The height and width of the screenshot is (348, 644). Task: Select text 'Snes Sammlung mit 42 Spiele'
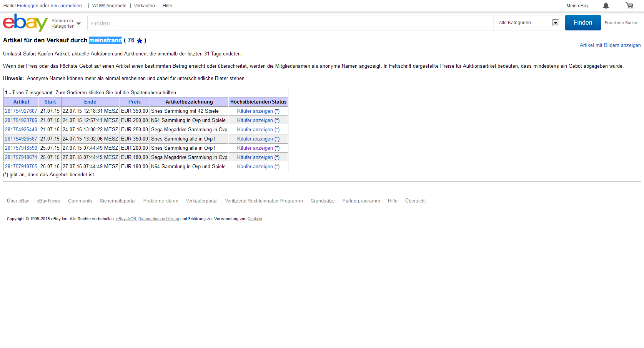click(x=185, y=111)
